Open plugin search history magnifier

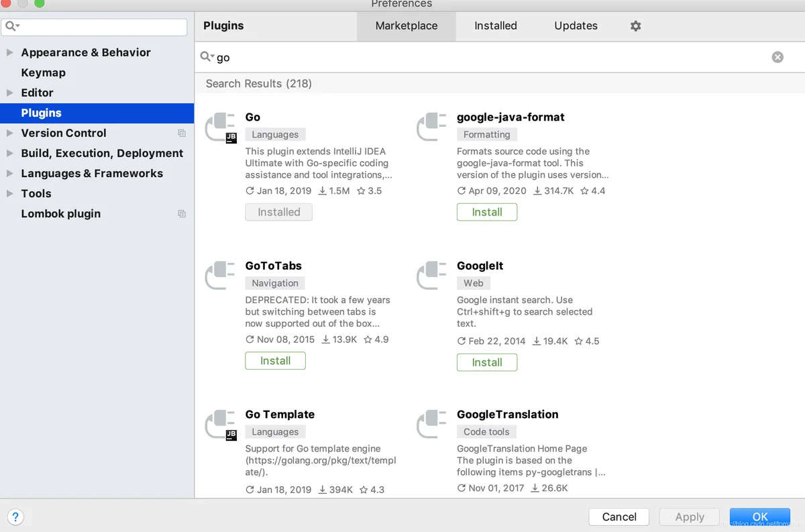coord(207,57)
